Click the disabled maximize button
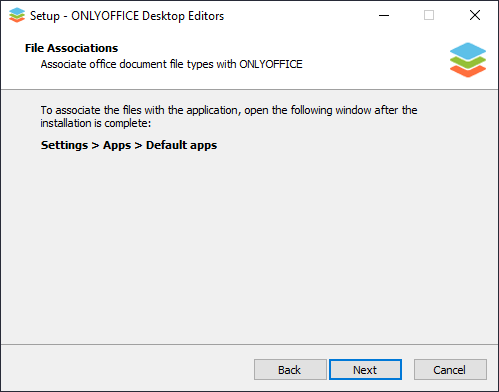Image resolution: width=499 pixels, height=392 pixels. [x=429, y=15]
